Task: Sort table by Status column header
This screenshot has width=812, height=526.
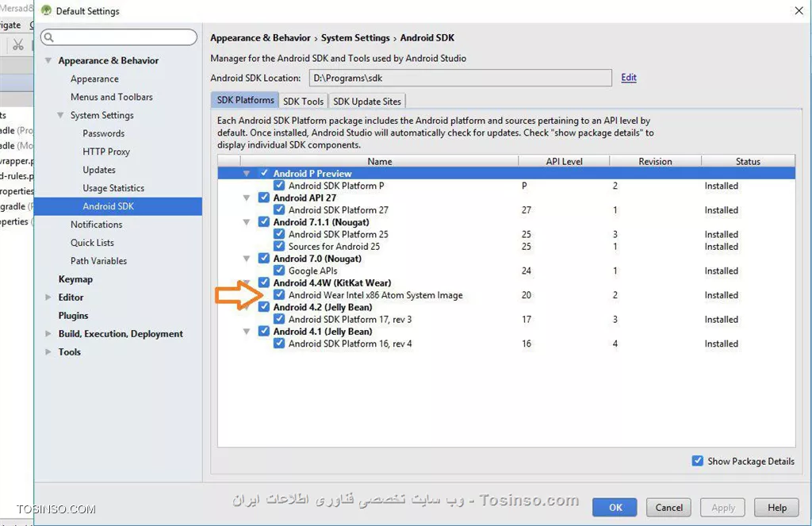Action: coord(748,161)
